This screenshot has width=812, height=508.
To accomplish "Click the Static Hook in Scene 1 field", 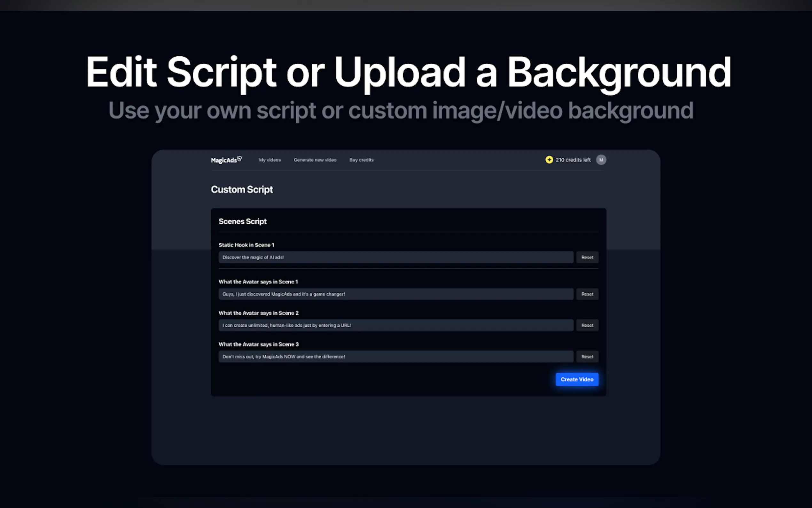I will click(395, 258).
